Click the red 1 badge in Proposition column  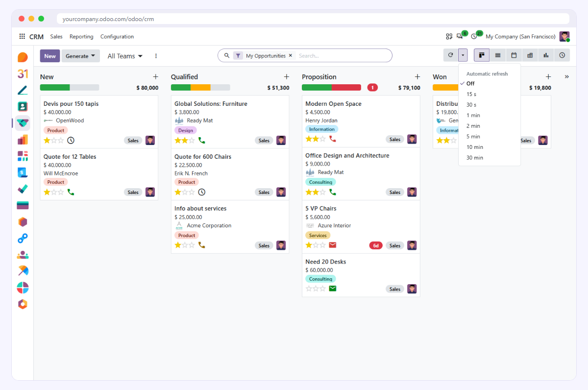coord(372,88)
